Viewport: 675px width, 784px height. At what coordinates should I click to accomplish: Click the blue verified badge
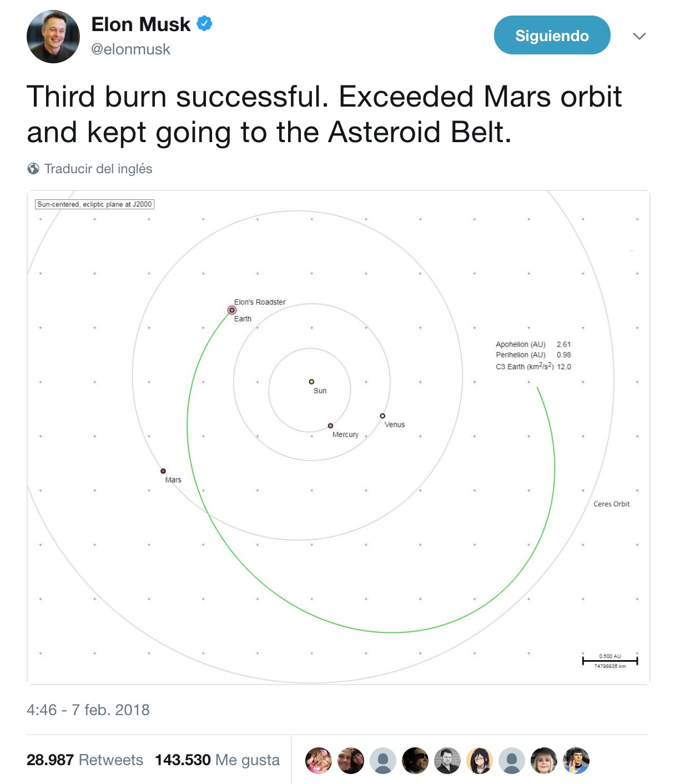click(x=205, y=24)
